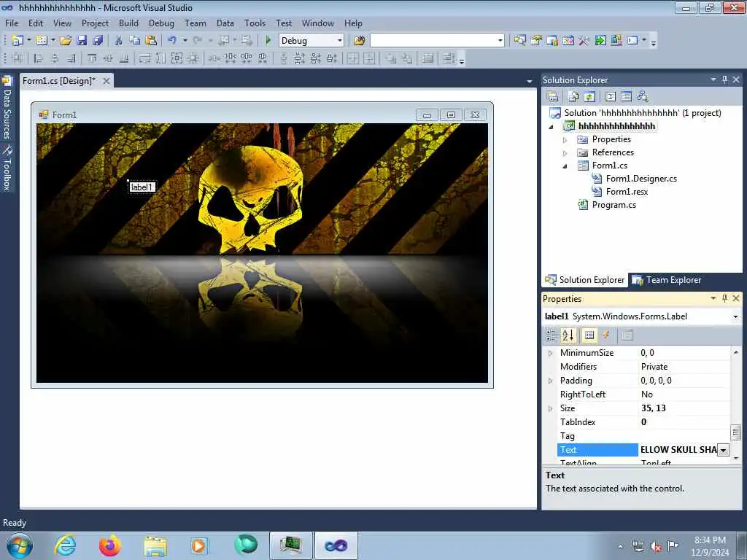
Task: Start debugging with the green play icon
Action: click(x=268, y=41)
